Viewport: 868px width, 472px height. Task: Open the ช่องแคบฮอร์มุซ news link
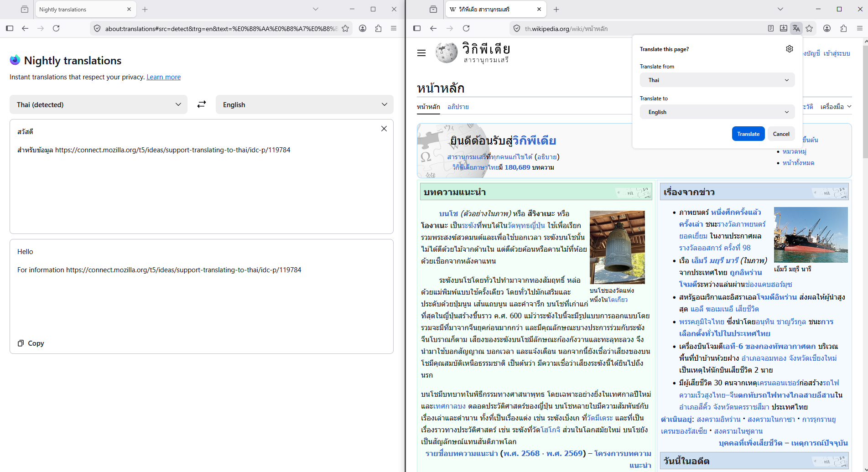pyautogui.click(x=769, y=284)
